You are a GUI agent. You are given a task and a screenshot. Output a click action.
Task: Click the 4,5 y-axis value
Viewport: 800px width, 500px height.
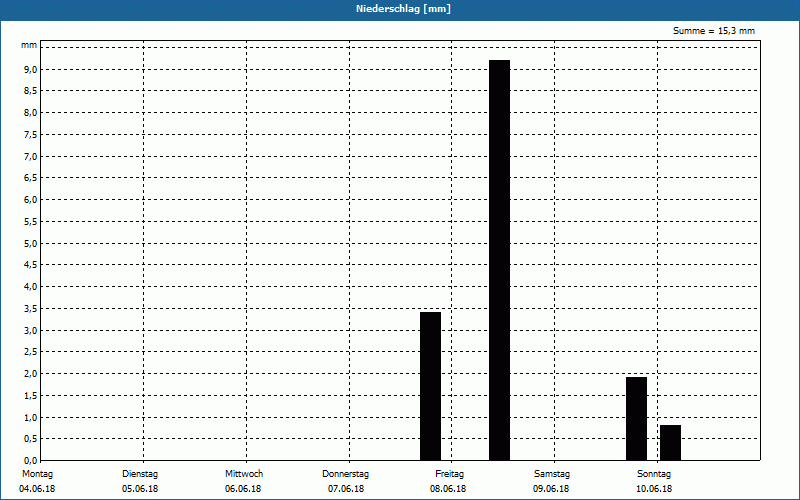31,265
